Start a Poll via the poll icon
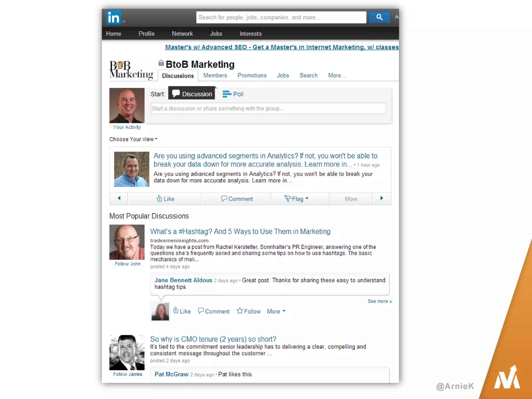 (x=227, y=94)
